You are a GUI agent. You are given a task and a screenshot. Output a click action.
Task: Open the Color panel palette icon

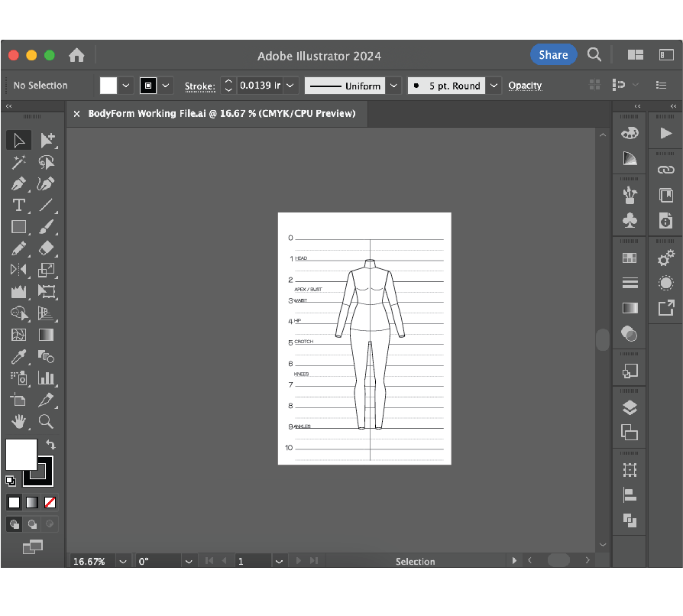click(629, 132)
